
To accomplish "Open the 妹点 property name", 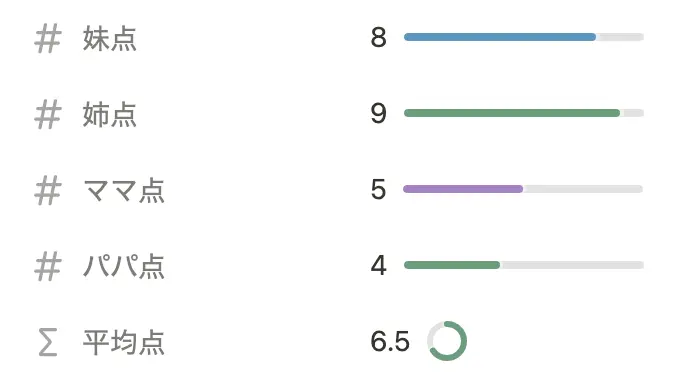I will [x=110, y=39].
